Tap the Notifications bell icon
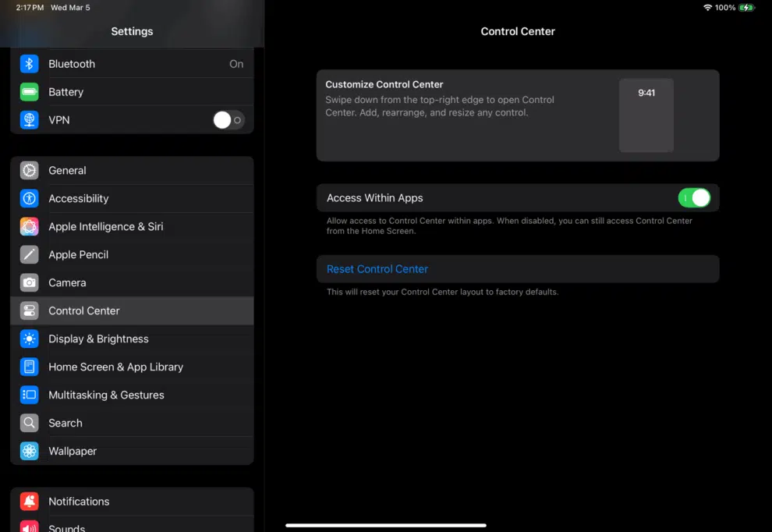 29,502
